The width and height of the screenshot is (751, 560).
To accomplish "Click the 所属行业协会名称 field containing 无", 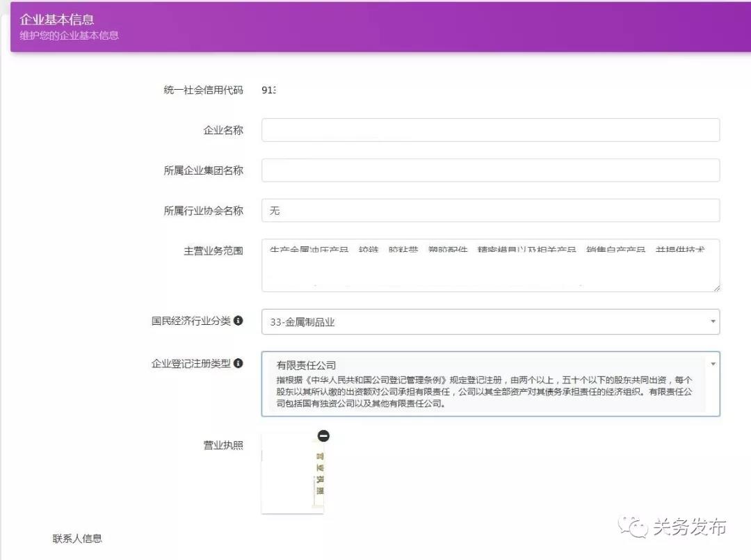I will (x=490, y=211).
